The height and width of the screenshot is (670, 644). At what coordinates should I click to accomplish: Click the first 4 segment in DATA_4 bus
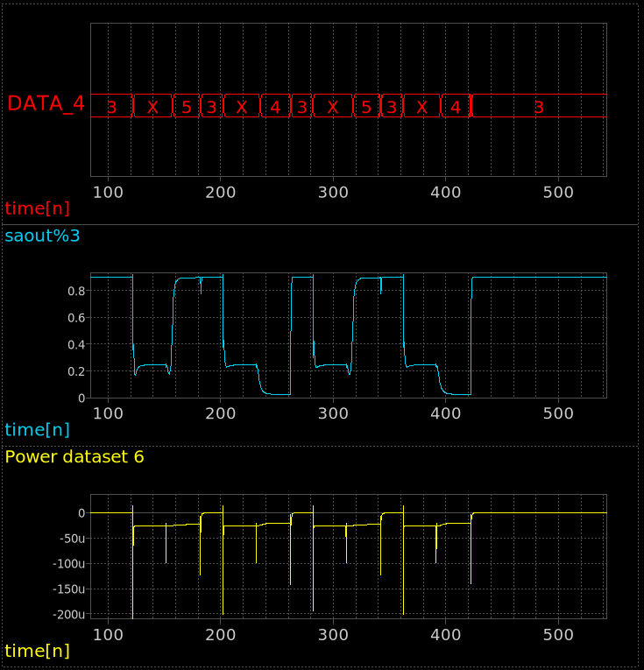(275, 107)
